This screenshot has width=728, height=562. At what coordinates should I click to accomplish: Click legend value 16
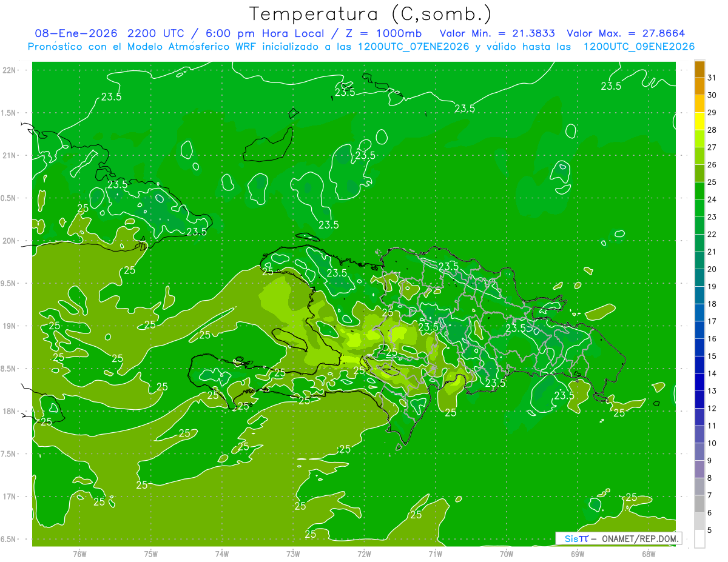point(712,339)
